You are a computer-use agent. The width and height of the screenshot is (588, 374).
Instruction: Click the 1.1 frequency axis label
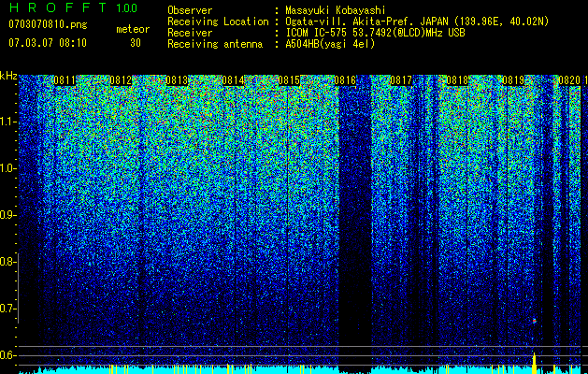[7, 122]
